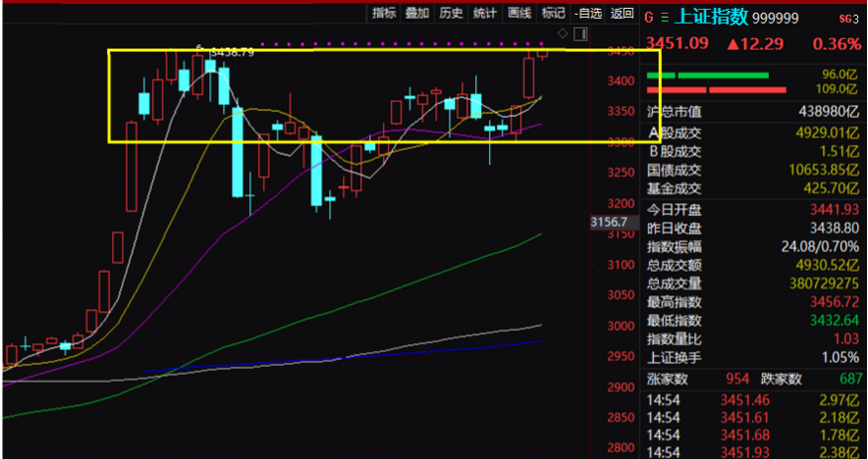Click the 最低指数 3432.64 row

pyautogui.click(x=753, y=320)
